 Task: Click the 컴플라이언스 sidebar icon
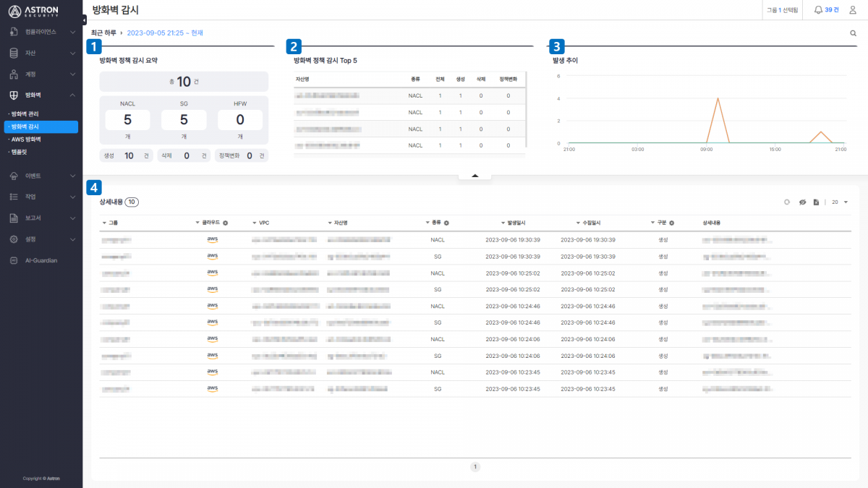pyautogui.click(x=14, y=32)
